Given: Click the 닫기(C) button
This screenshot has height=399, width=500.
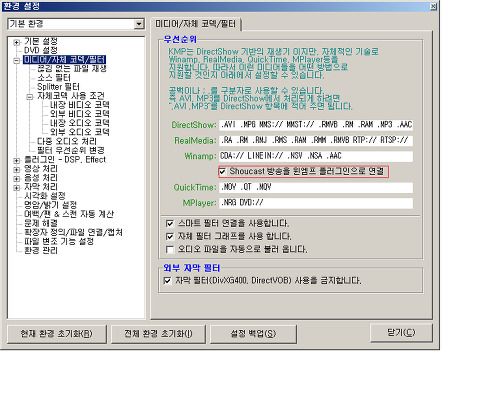Looking at the screenshot, I should [x=401, y=332].
